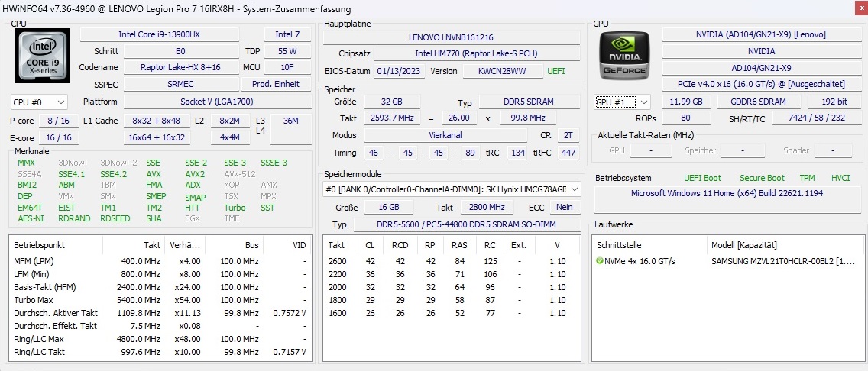The image size is (868, 371).
Task: Click the Intel Core i9 logo
Action: 43,56
